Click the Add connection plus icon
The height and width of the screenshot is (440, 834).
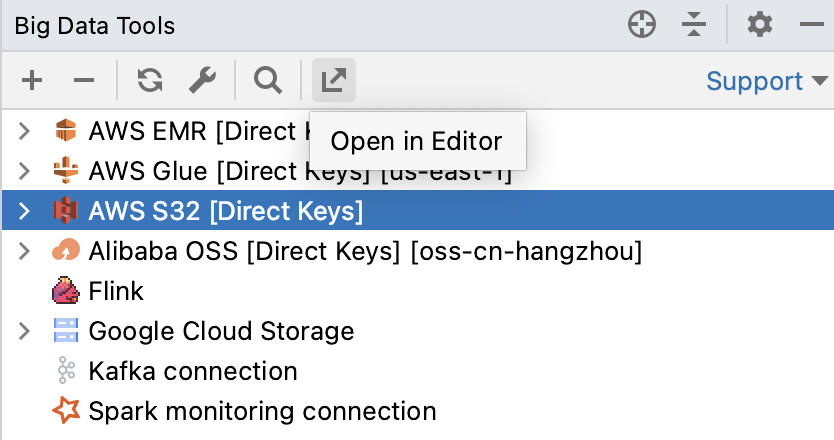32,81
